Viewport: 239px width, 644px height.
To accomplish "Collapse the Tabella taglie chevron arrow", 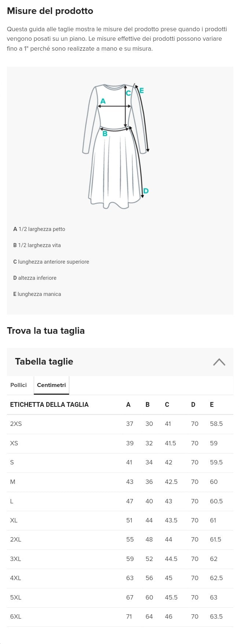I will point(219,362).
